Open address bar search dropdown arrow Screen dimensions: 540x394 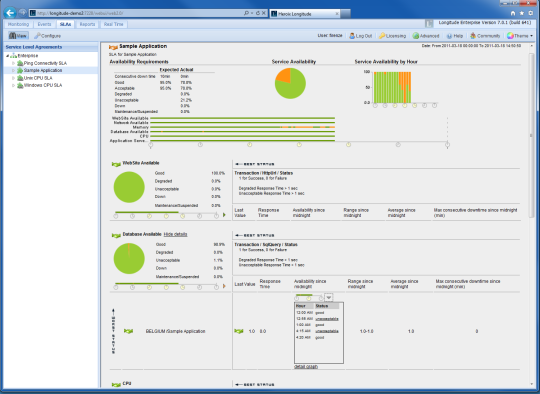tap(252, 13)
